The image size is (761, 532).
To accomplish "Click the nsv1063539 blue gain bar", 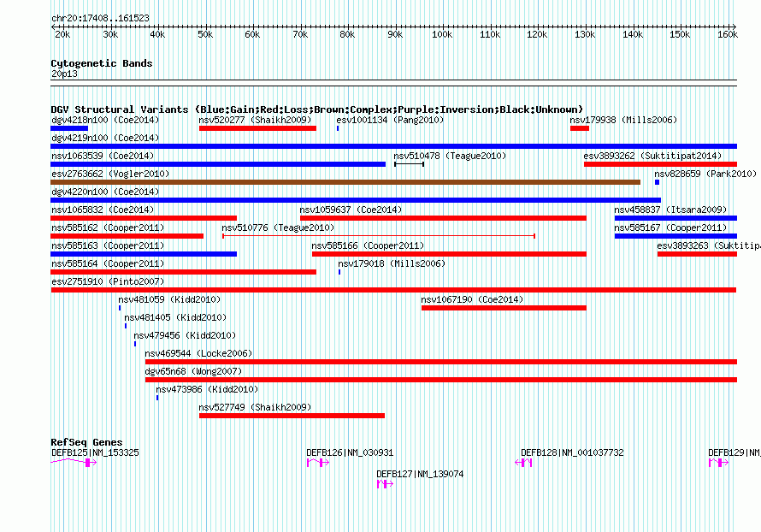I will click(218, 164).
